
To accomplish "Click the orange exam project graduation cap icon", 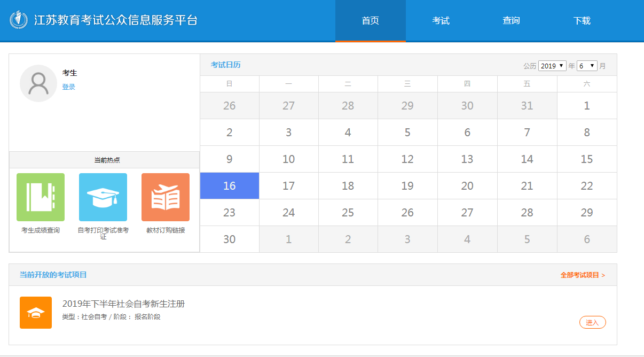I will pos(36,313).
